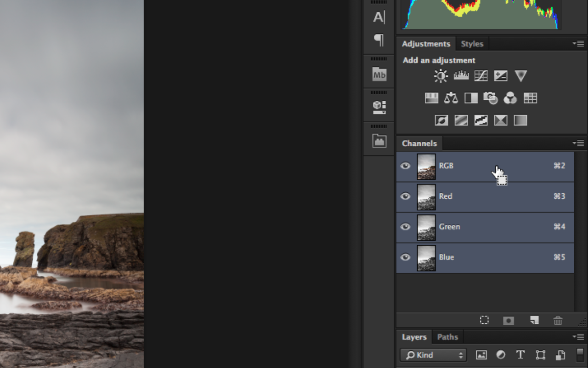Hide the RGB composite channel
Screen dimensions: 588x368
click(405, 166)
